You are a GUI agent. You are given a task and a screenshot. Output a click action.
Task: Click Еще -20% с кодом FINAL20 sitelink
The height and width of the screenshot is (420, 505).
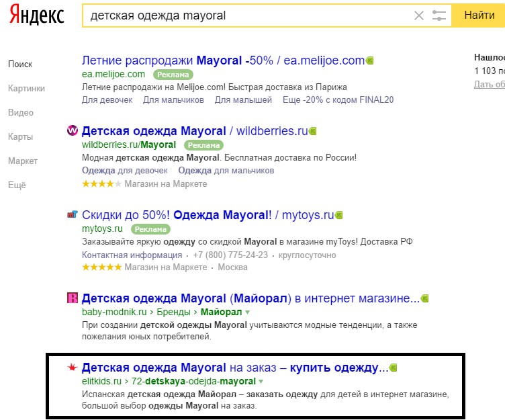(x=338, y=100)
